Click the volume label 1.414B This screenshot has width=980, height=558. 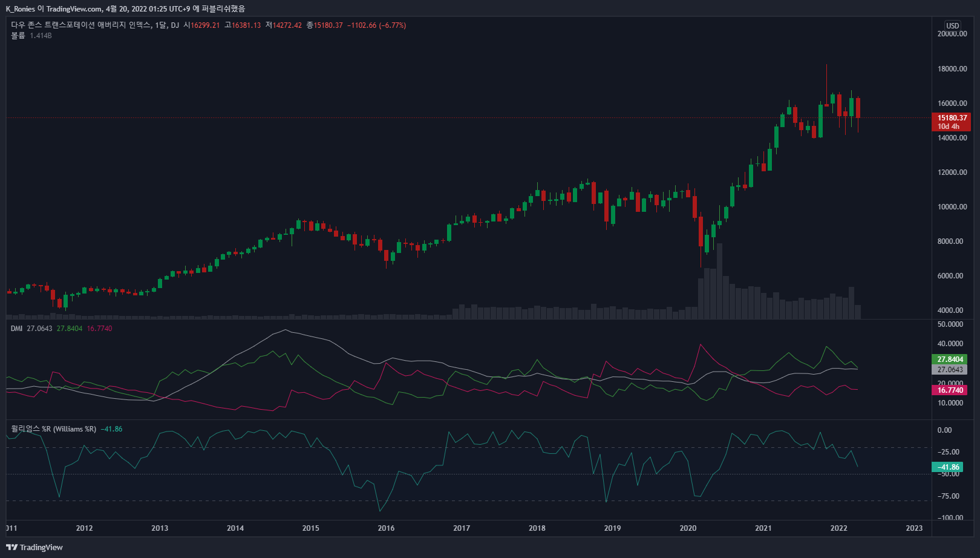41,36
